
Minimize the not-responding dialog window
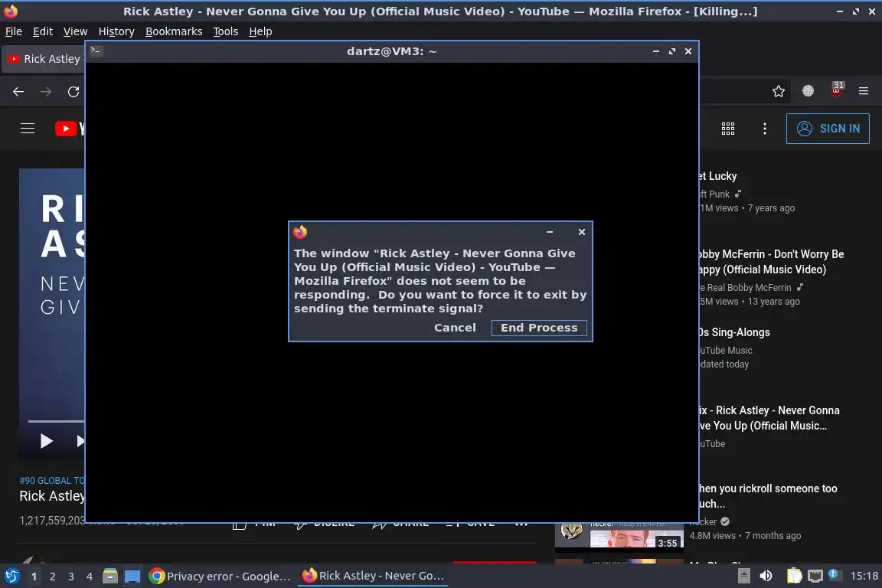(x=550, y=232)
